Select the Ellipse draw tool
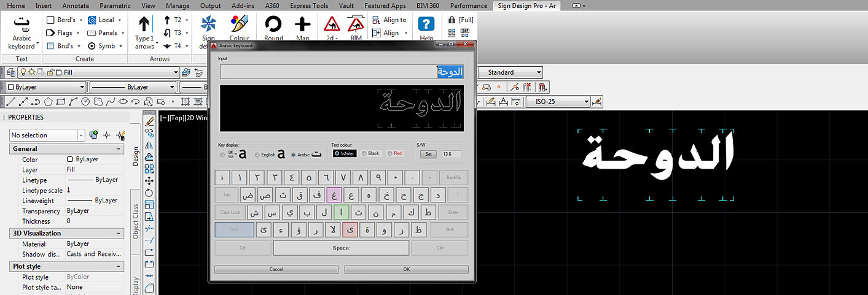Viewport: 868px width, 295px height. pos(123,102)
